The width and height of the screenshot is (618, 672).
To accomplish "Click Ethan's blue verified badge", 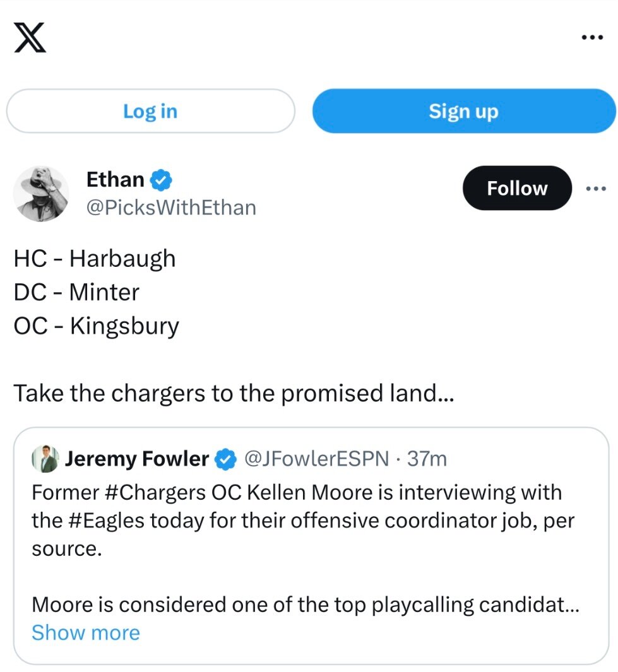I will (161, 180).
